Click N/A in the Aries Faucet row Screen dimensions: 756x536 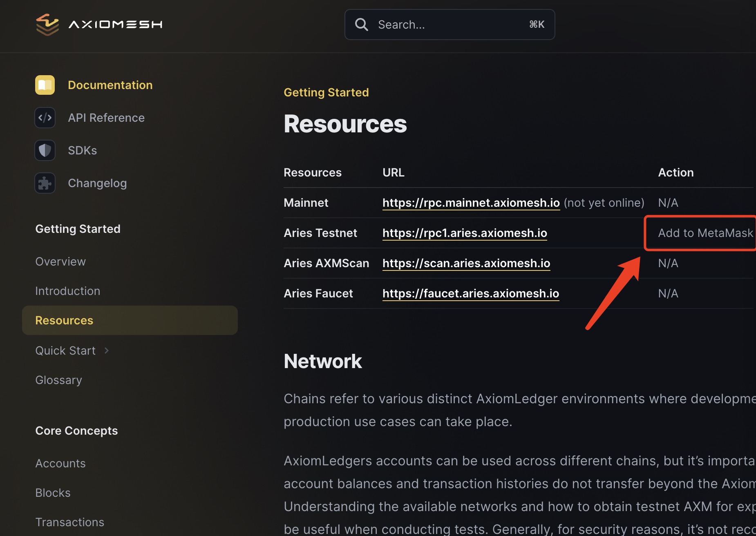(x=668, y=293)
